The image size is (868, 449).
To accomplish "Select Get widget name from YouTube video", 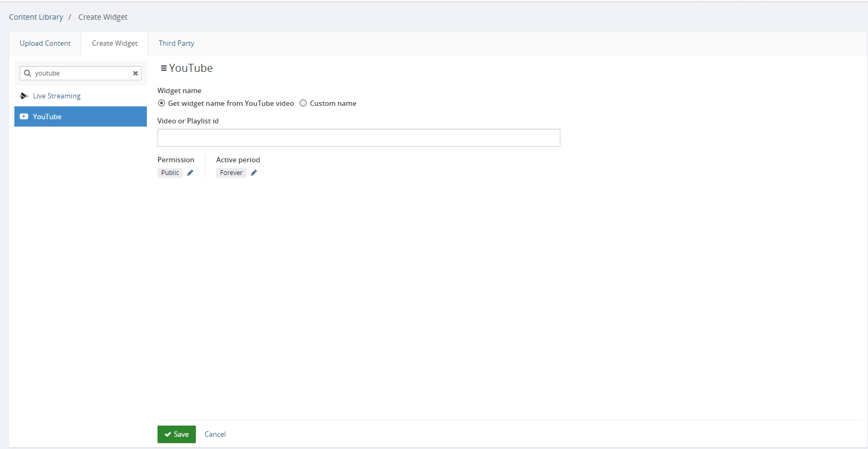I will pos(161,103).
